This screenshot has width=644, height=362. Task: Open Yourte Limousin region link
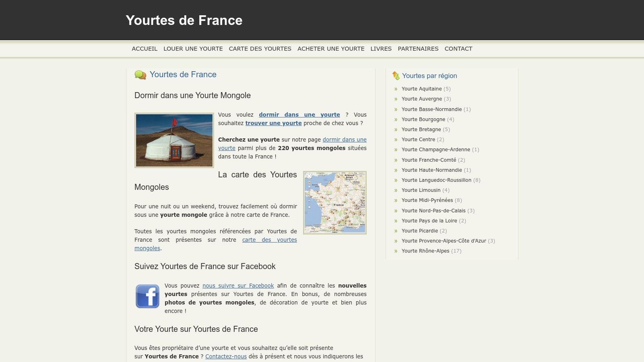421,190
